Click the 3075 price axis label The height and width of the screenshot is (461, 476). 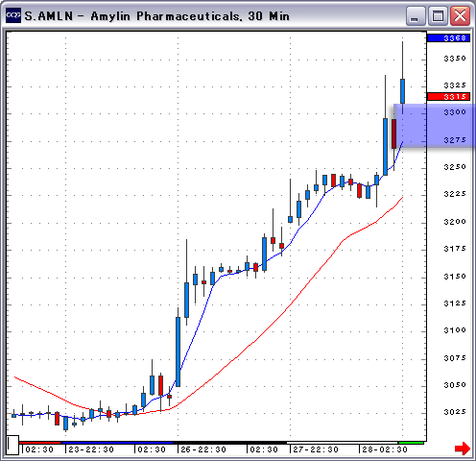point(455,358)
